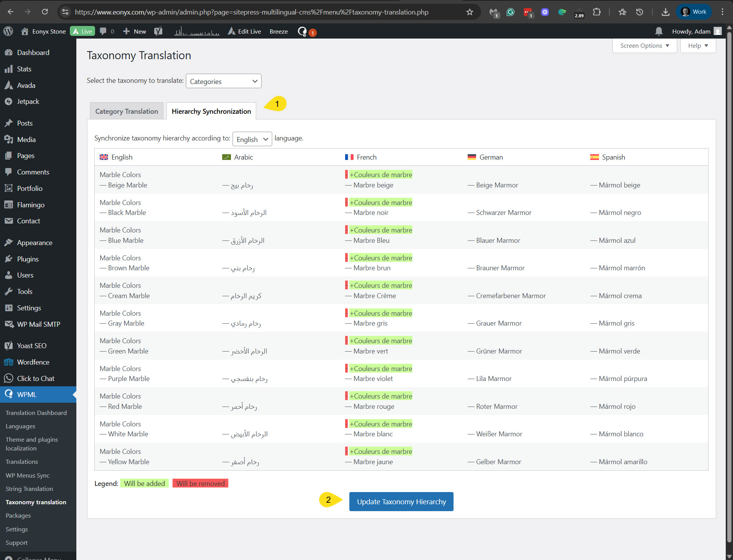Switch to the Category Translation tab
Viewport: 733px width, 560px height.
126,111
